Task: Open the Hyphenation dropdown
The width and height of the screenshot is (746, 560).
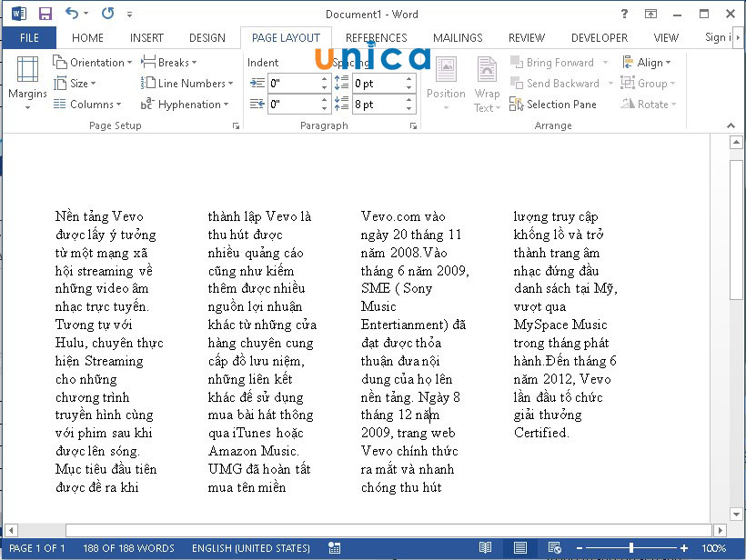Action: pos(185,105)
